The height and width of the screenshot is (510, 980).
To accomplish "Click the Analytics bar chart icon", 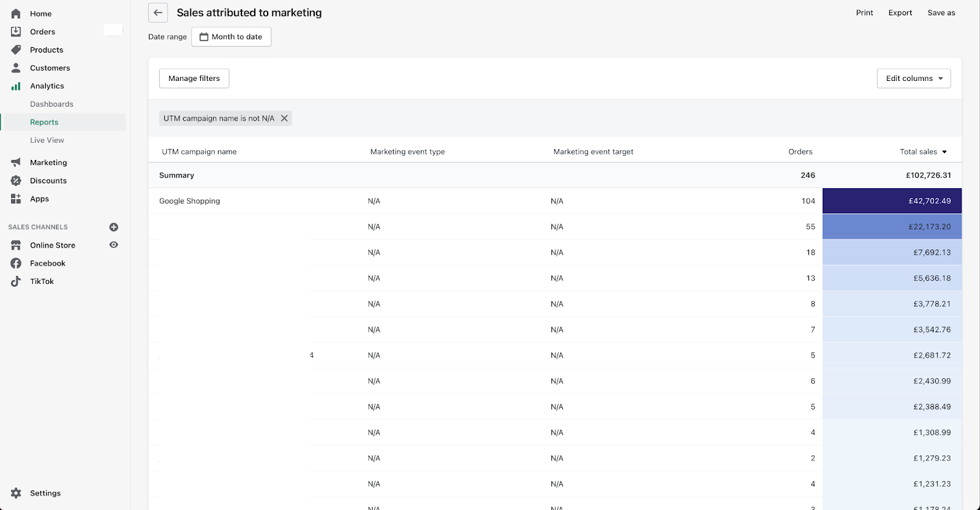I will coord(16,86).
